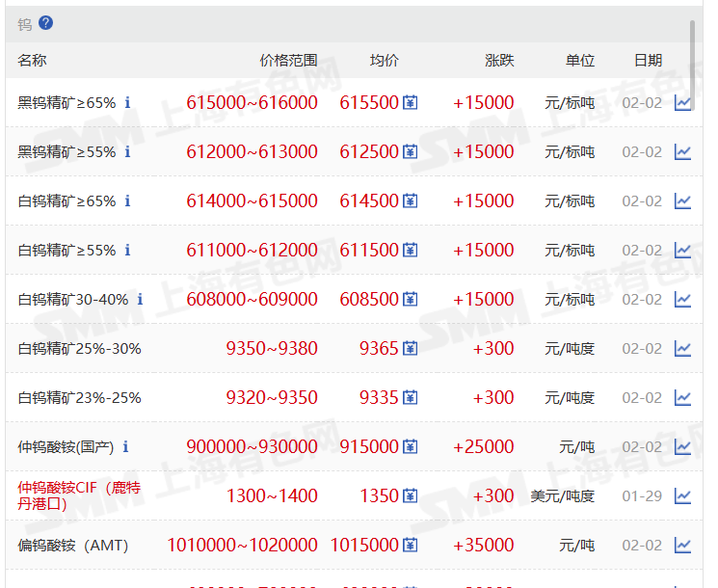Show price chart for 白钨精矿25%-30%
Viewport: 718px width, 588px height.
[682, 348]
